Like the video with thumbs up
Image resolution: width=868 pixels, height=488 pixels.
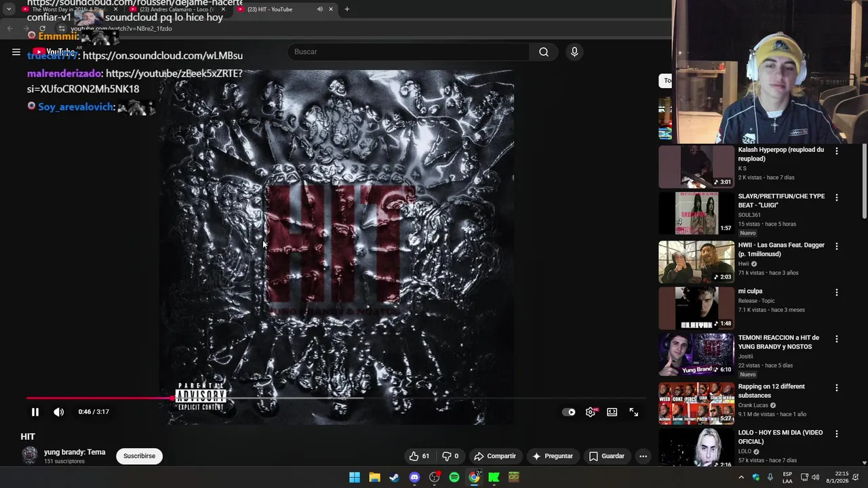pos(419,456)
